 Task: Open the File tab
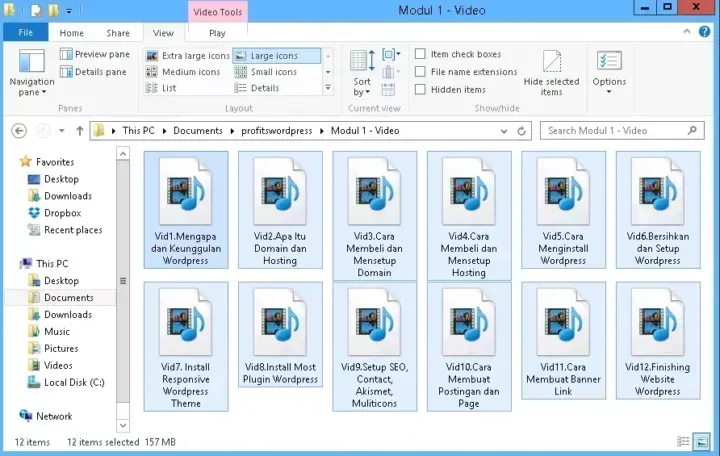click(x=26, y=33)
